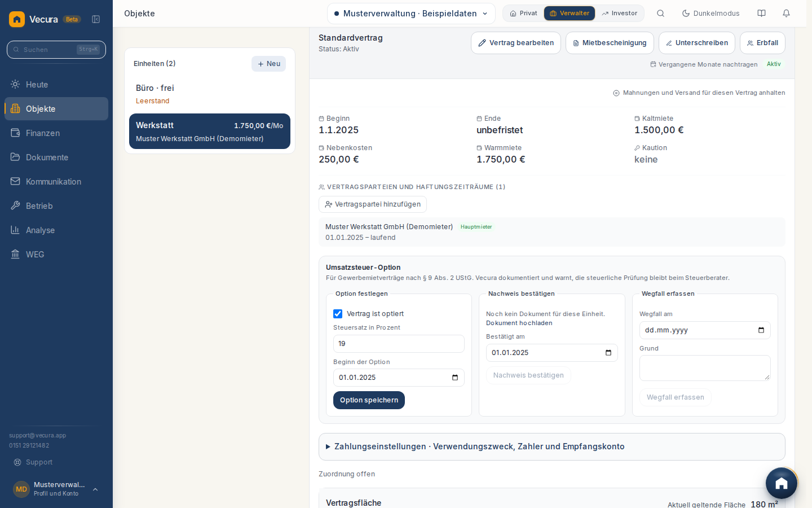Screen dimensions: 812x508
Task: Go to Heute in sidebar
Action: (56, 85)
